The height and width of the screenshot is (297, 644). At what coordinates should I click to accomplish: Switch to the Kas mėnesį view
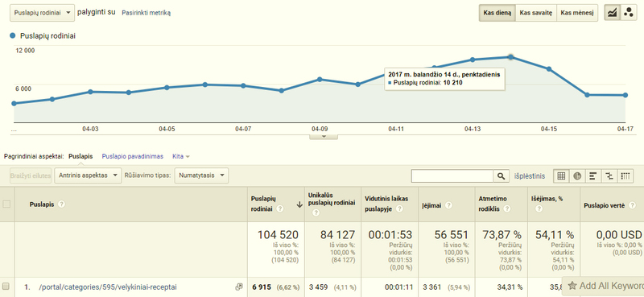click(577, 13)
